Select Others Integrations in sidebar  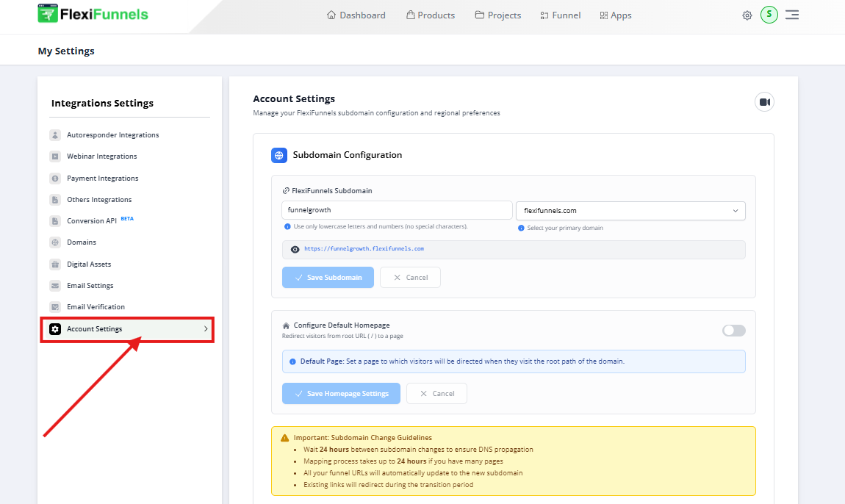click(99, 200)
